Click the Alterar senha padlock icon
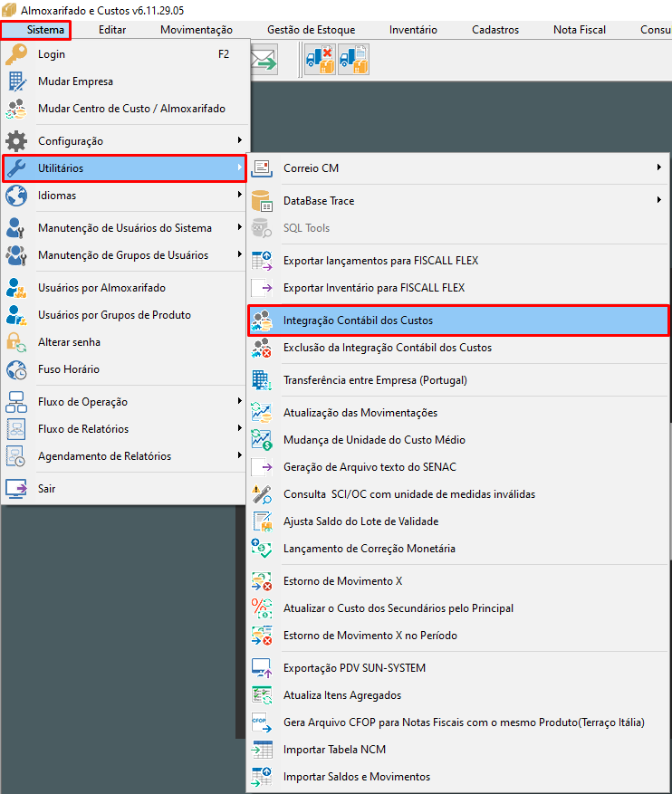The image size is (672, 794). click(x=16, y=342)
